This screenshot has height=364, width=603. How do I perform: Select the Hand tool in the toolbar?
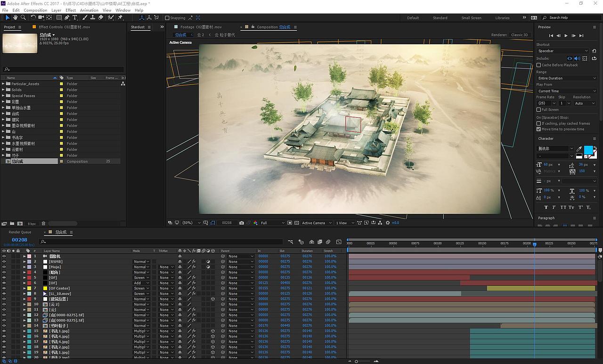[x=15, y=17]
